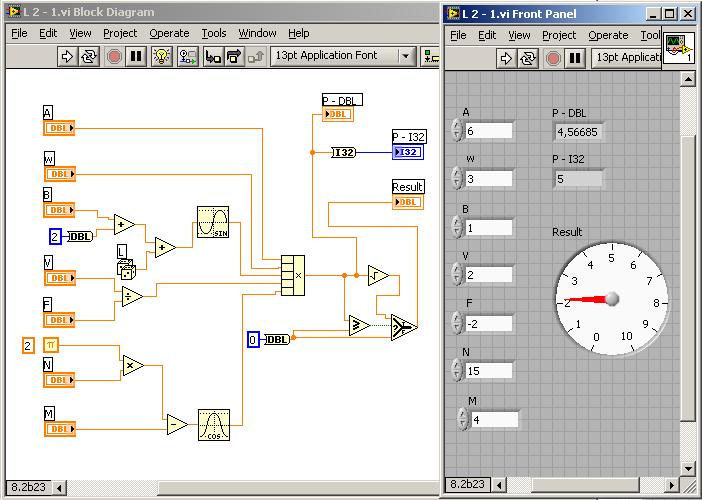Viewport: 702px width, 500px height.
Task: Click stepper arrows of control w
Action: [x=457, y=179]
